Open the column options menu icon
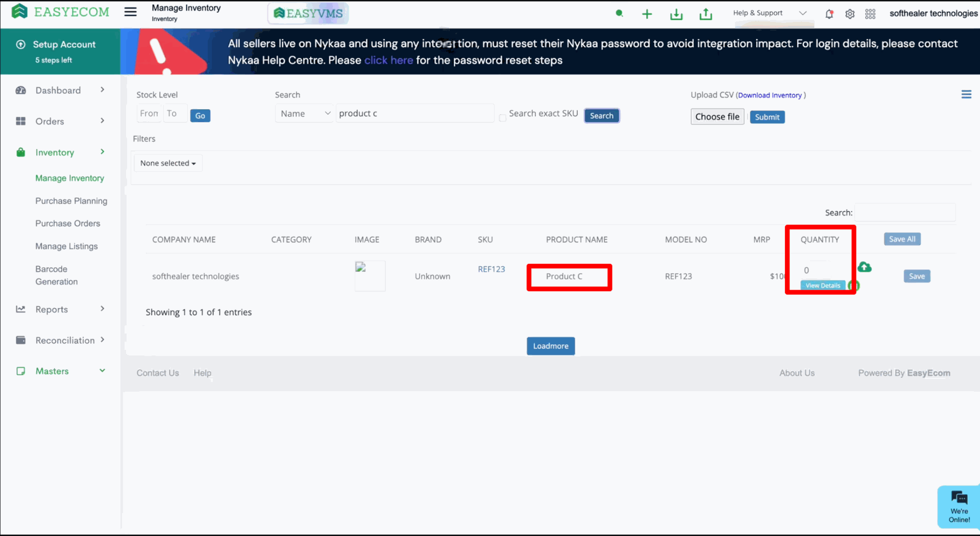980x536 pixels. click(966, 94)
